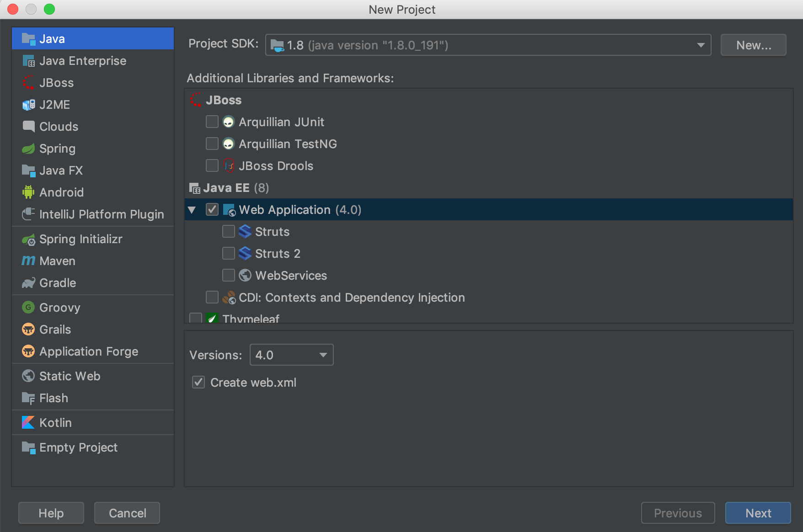Click the Empty Project folder icon

point(28,447)
